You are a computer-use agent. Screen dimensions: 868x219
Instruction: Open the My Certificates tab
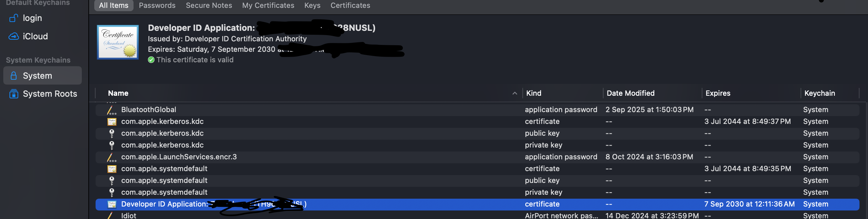point(268,5)
